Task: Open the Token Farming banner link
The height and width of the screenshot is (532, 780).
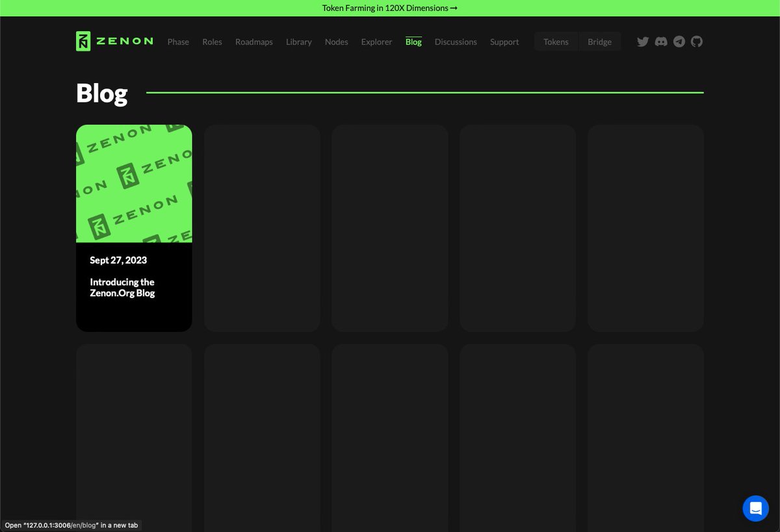Action: click(390, 8)
